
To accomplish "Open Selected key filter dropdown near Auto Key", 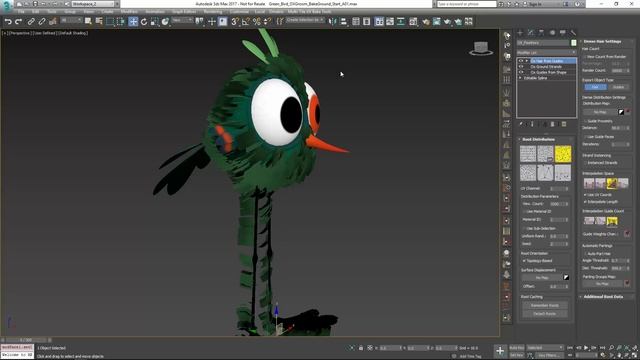I will coord(545,348).
